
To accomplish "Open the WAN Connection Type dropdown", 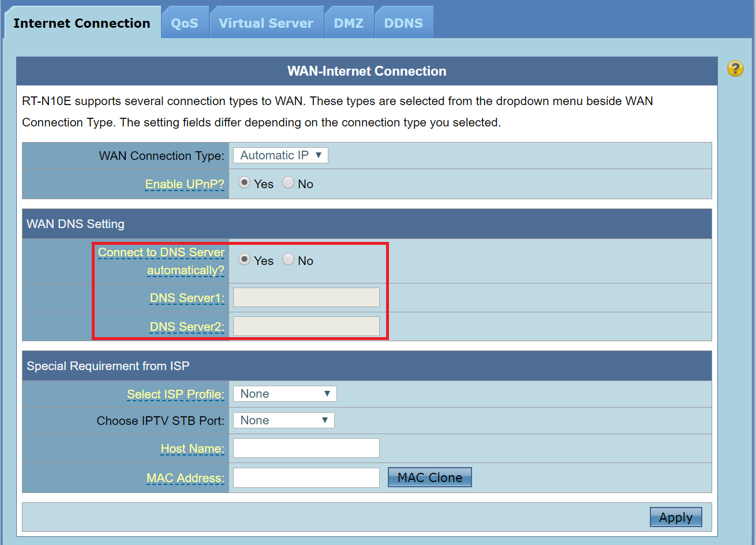I will pyautogui.click(x=280, y=155).
